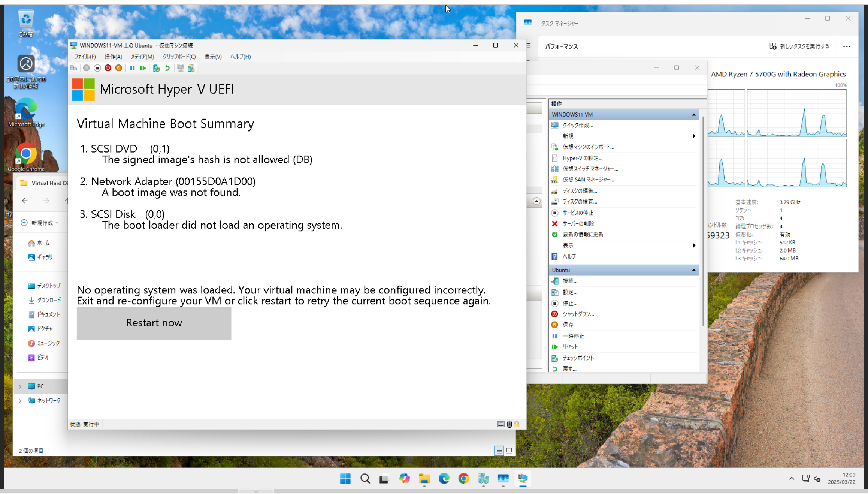868x494 pixels.
Task: Click the red Shut Down toolbar icon
Action: pos(108,68)
